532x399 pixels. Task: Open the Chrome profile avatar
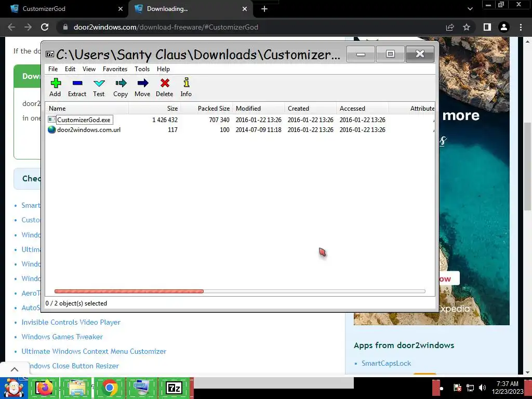click(504, 27)
